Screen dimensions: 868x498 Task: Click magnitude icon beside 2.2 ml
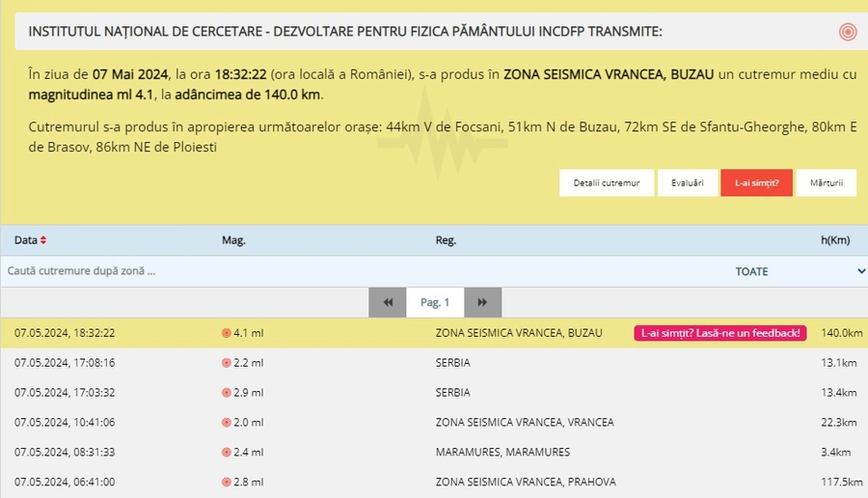click(x=227, y=363)
